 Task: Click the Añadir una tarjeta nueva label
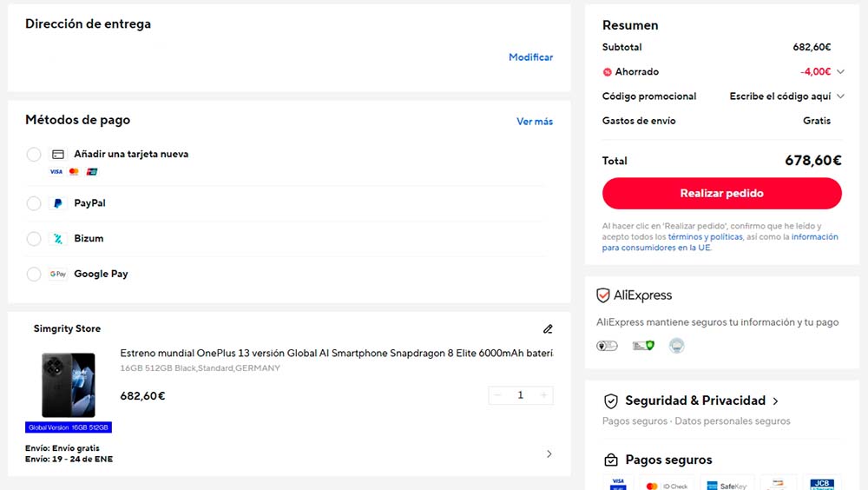point(131,154)
